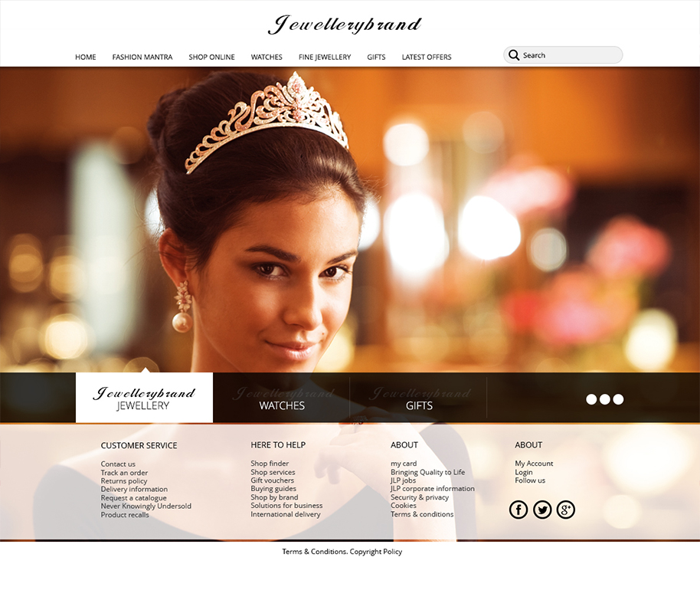
Task: Open the Facebook social icon
Action: [518, 510]
